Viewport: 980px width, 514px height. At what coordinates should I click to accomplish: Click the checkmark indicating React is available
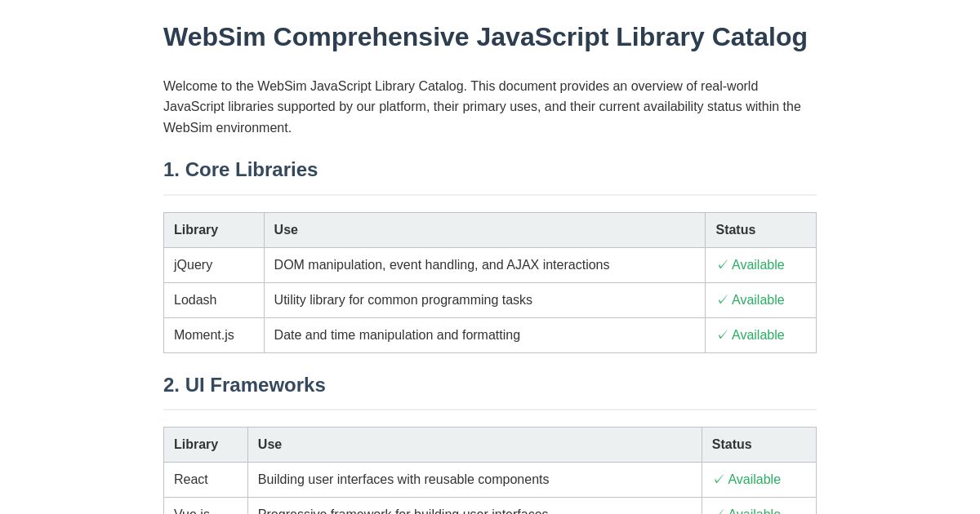tap(719, 480)
